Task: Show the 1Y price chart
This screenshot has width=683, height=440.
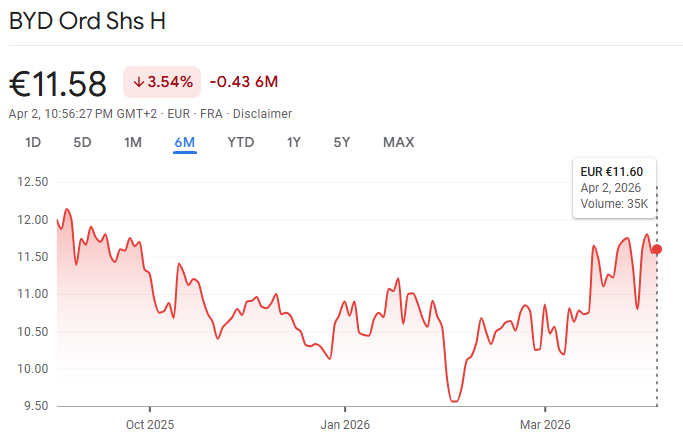Action: [x=294, y=142]
